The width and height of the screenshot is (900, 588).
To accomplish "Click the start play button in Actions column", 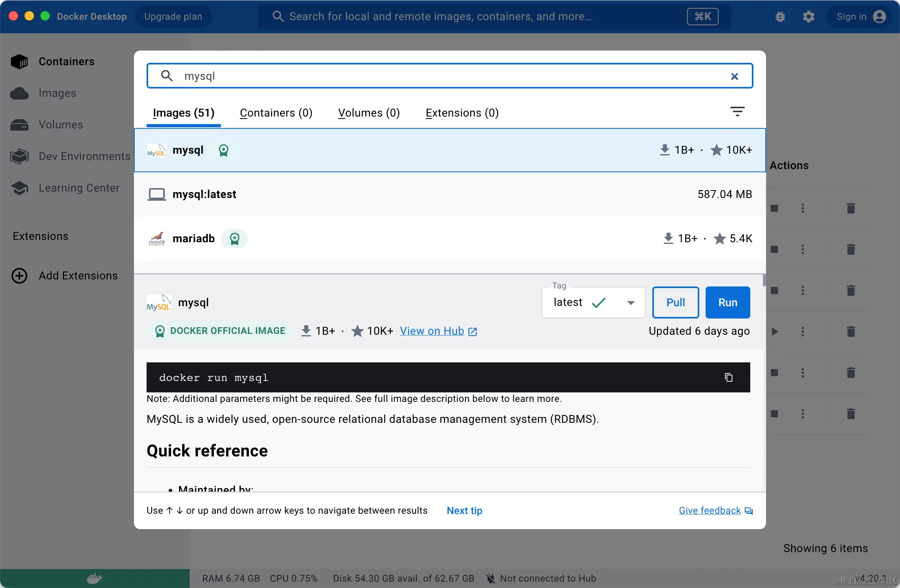I will (x=774, y=332).
